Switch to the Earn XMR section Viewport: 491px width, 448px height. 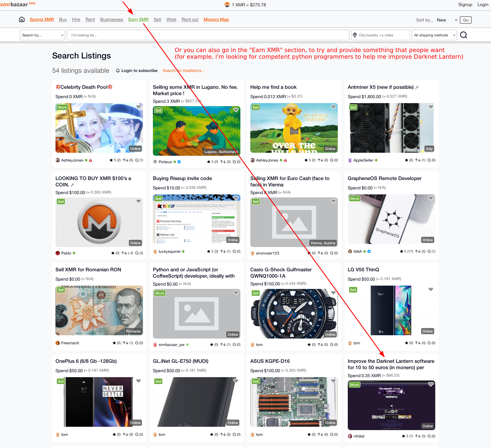tap(138, 19)
